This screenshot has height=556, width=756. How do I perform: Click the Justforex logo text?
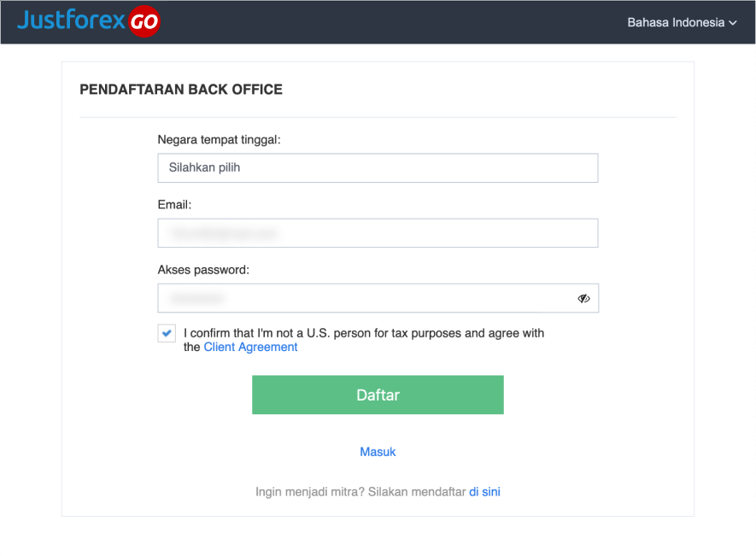pyautogui.click(x=71, y=20)
